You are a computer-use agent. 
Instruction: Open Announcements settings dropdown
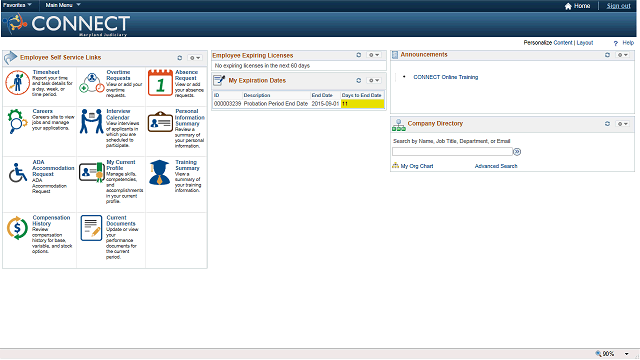tap(622, 55)
